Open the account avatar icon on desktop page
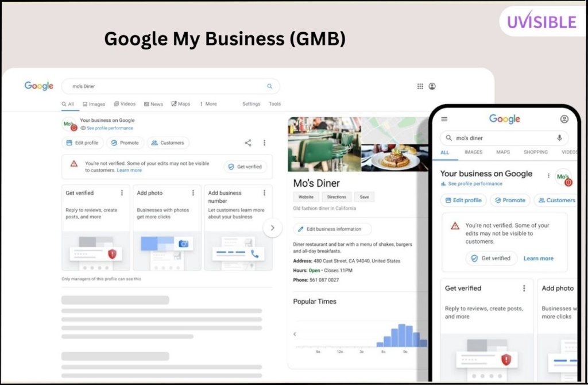The width and height of the screenshot is (588, 385). pyautogui.click(x=432, y=86)
